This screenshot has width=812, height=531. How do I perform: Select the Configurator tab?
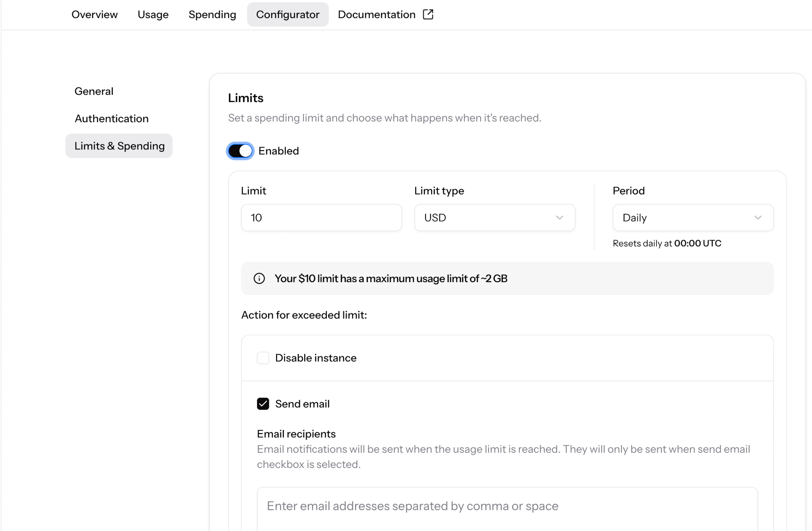288,14
